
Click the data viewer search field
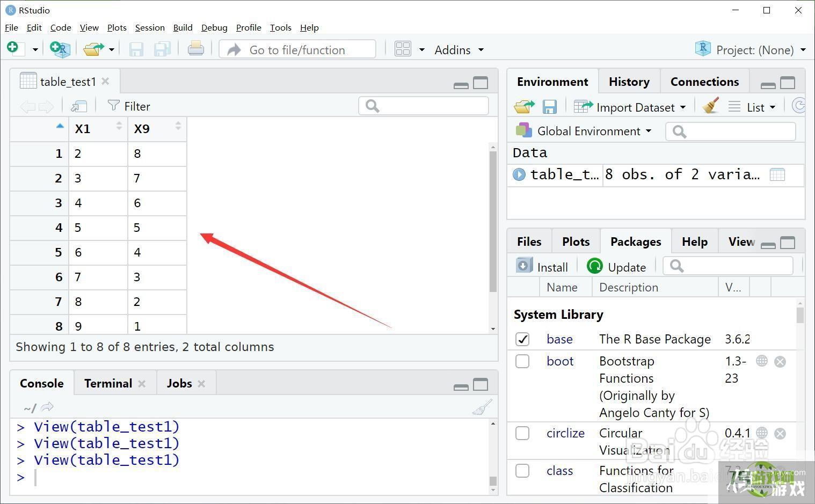pyautogui.click(x=424, y=106)
